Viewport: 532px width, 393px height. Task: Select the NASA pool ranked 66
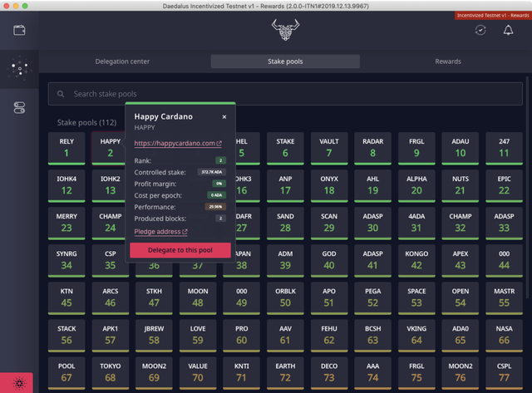(x=505, y=336)
